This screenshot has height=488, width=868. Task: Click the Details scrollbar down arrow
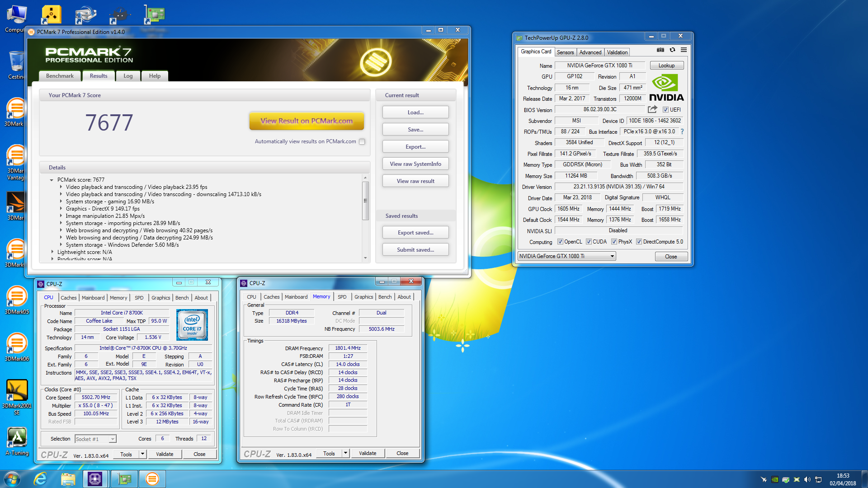point(365,258)
